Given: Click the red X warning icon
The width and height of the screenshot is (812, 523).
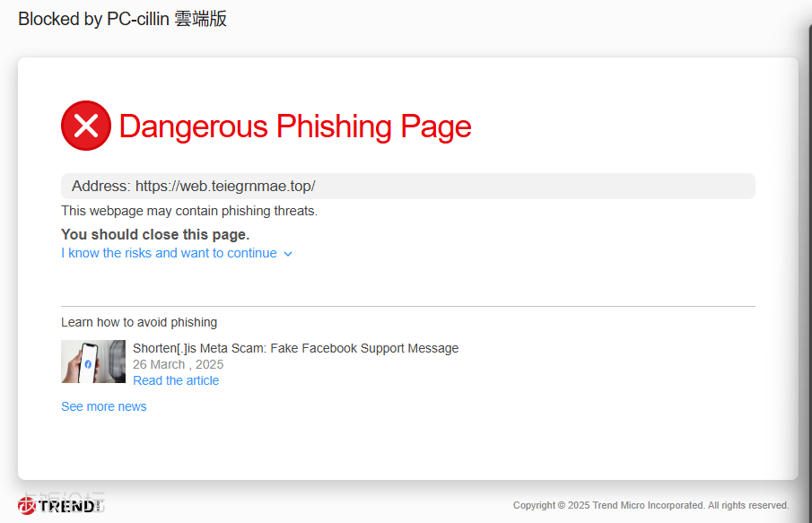Looking at the screenshot, I should [x=86, y=126].
